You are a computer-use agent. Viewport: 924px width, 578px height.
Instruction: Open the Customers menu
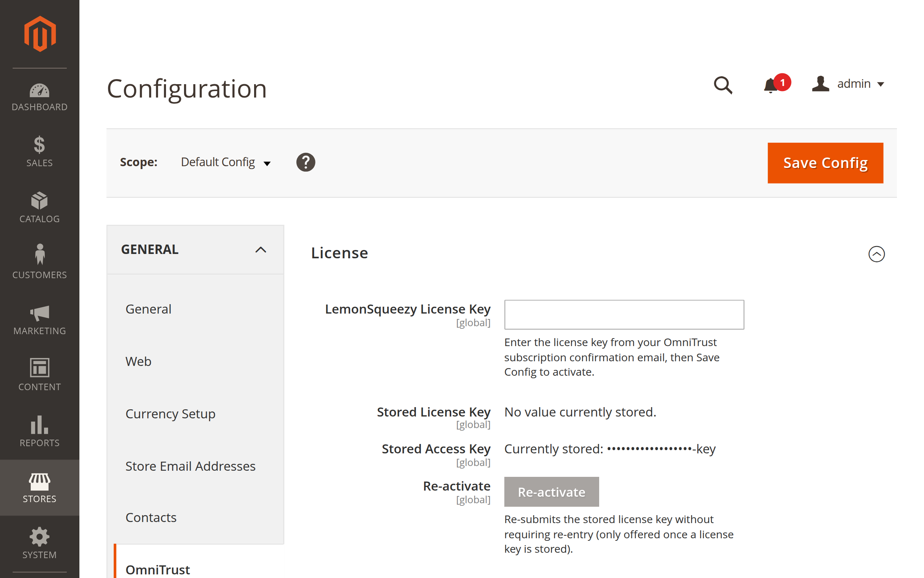[40, 262]
